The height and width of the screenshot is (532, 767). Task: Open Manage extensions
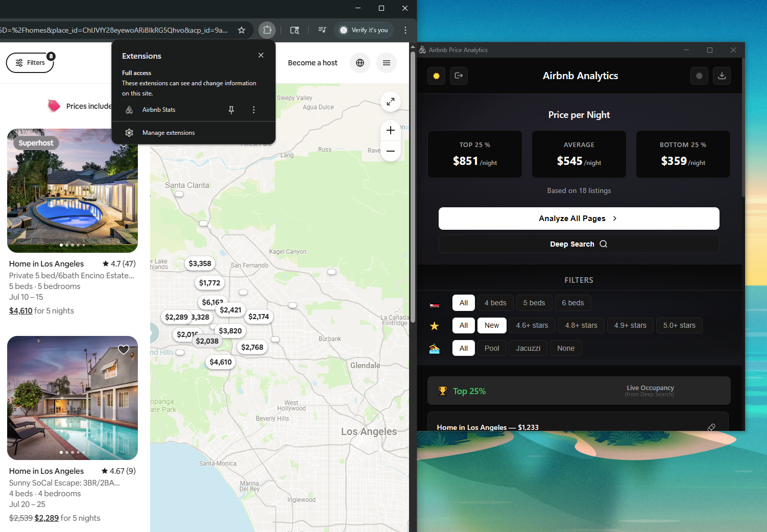(x=194, y=133)
